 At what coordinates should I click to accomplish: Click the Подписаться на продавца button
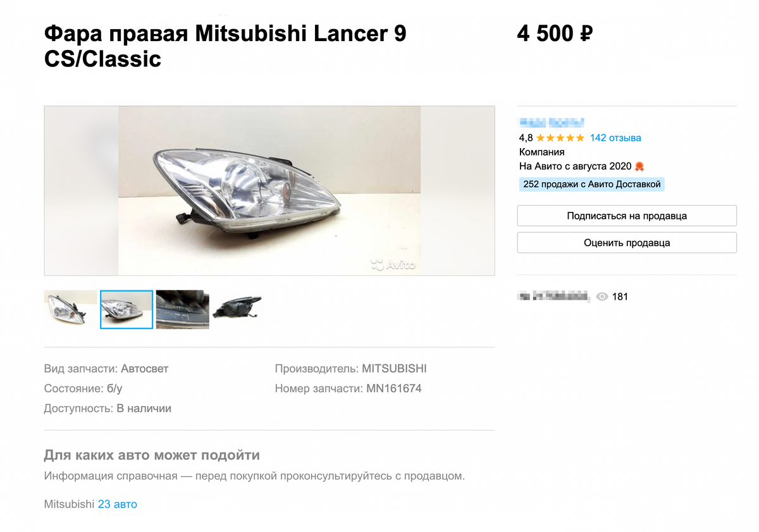click(627, 216)
